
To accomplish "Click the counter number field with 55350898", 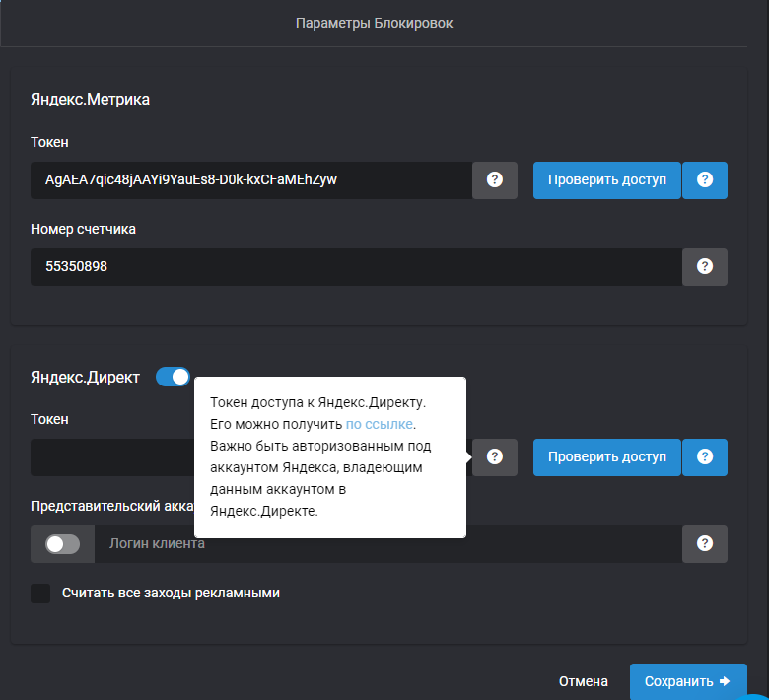I will [x=356, y=267].
